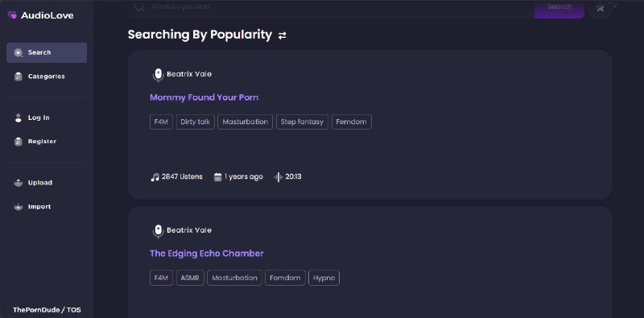Open the Mommy Found Your Porn title link
The image size is (644, 318).
(204, 97)
